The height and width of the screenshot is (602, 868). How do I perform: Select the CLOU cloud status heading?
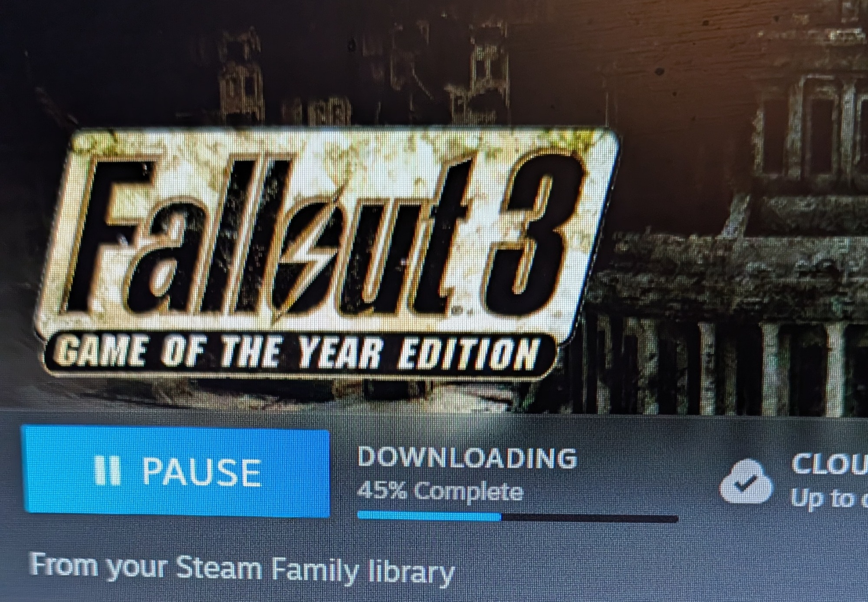tap(829, 464)
